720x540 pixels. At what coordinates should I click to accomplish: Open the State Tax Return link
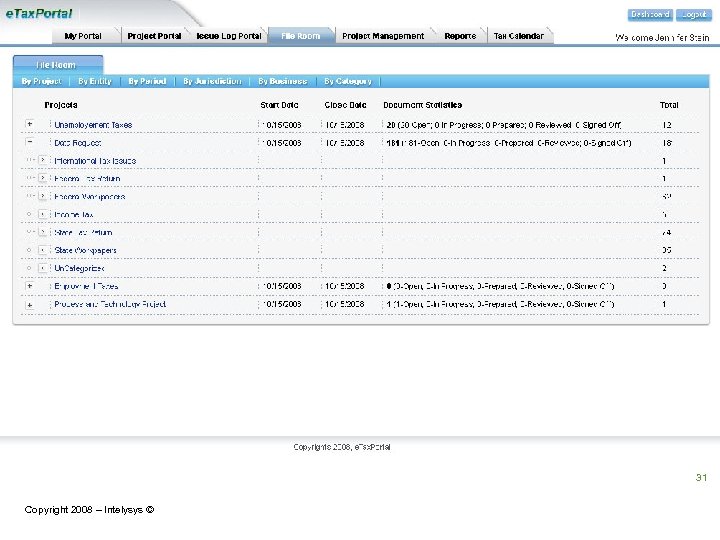click(83, 232)
